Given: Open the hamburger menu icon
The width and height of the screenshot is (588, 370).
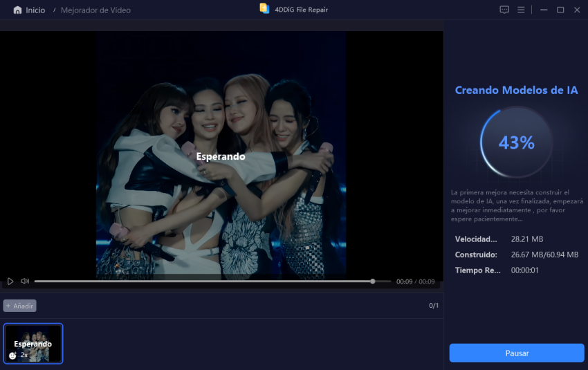Looking at the screenshot, I should tap(521, 10).
